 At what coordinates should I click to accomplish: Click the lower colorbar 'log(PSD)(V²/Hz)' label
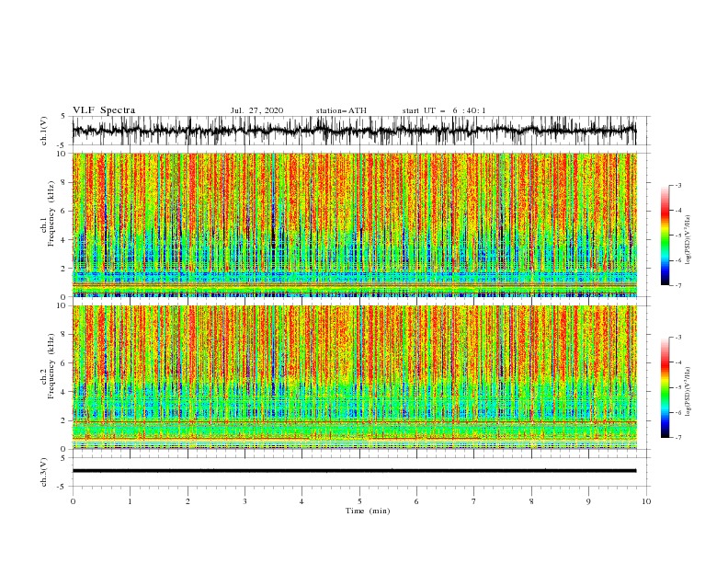tap(688, 392)
